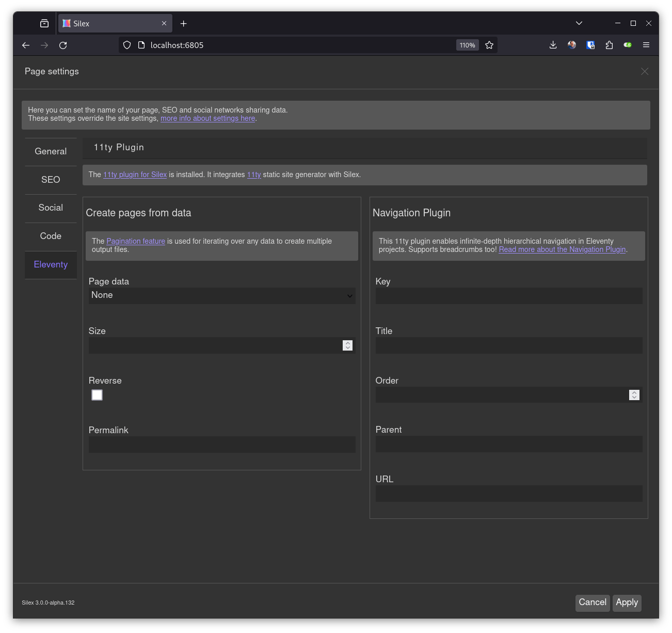Click the Firefox View icon
Image resolution: width=672 pixels, height=633 pixels.
(44, 23)
